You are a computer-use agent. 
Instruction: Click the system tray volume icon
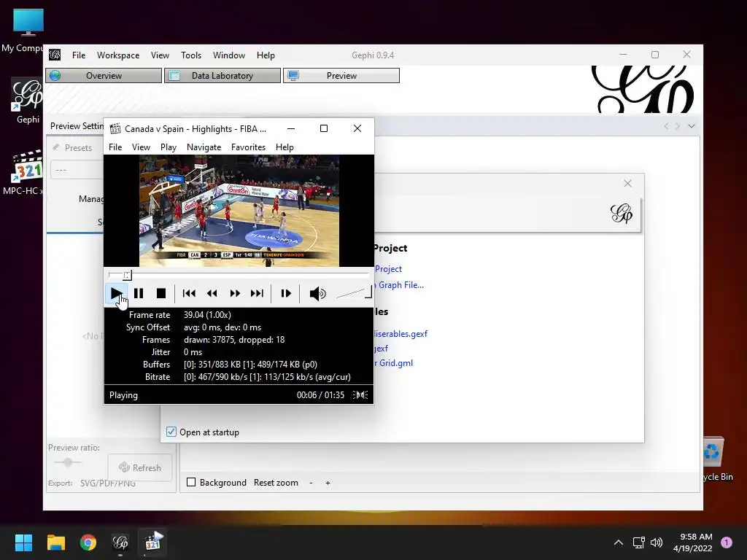click(x=657, y=542)
